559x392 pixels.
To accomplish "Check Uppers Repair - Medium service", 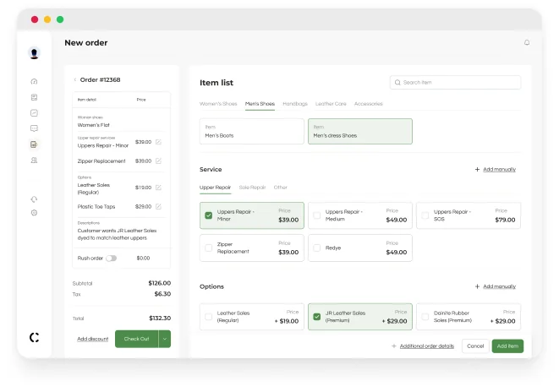I will pyautogui.click(x=316, y=215).
